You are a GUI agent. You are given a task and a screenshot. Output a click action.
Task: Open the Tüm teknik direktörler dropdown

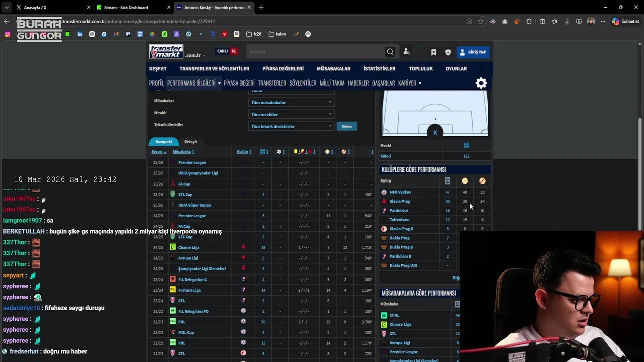click(291, 126)
